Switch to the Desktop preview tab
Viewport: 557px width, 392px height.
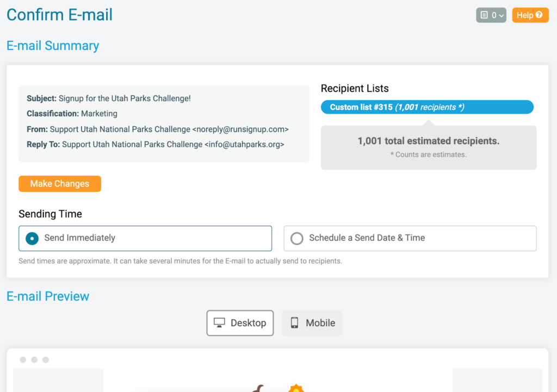point(240,323)
